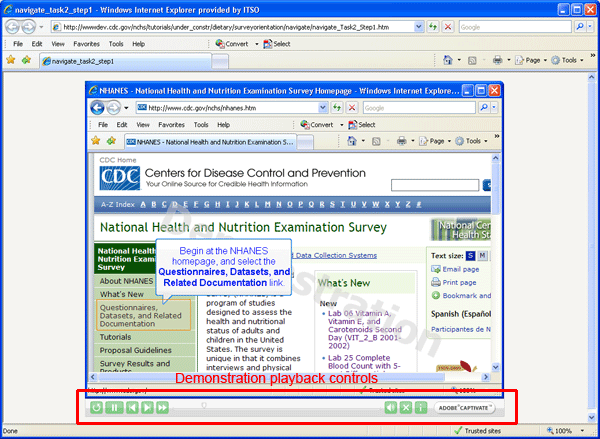
Task: Click the inner window Home icon
Action: [352, 141]
